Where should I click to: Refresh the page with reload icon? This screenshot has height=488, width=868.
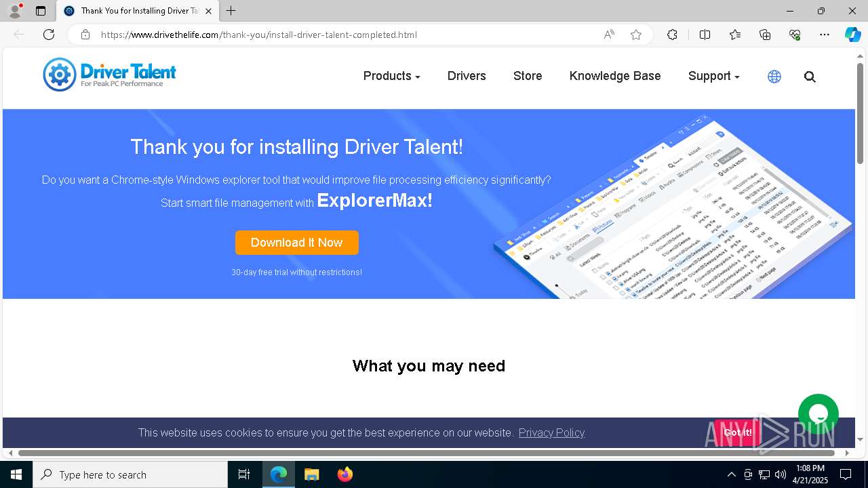49,35
